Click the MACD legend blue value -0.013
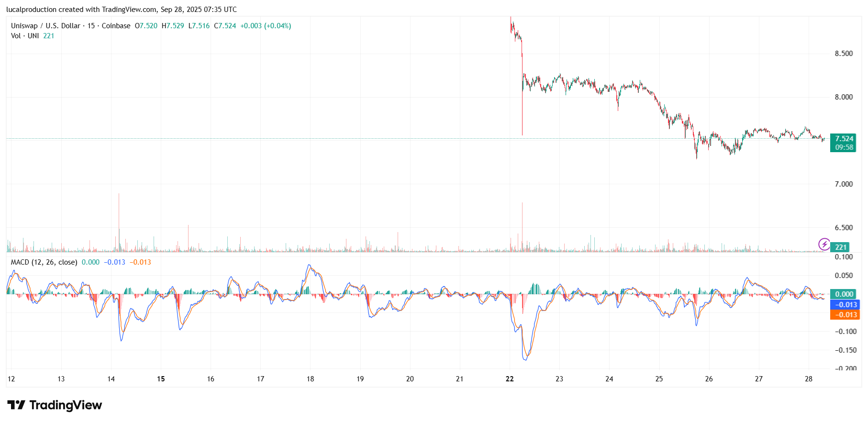This screenshot has height=423, width=868. pyautogui.click(x=114, y=262)
